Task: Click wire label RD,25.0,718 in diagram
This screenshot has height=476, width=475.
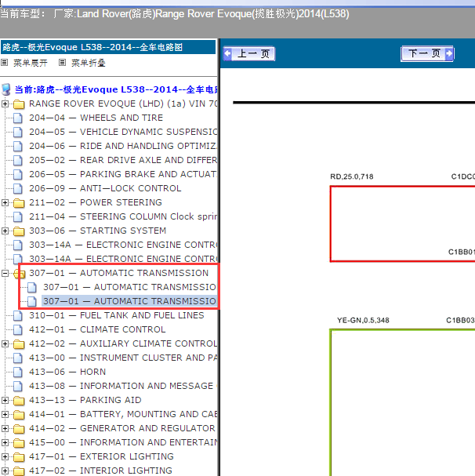Action: [x=352, y=176]
